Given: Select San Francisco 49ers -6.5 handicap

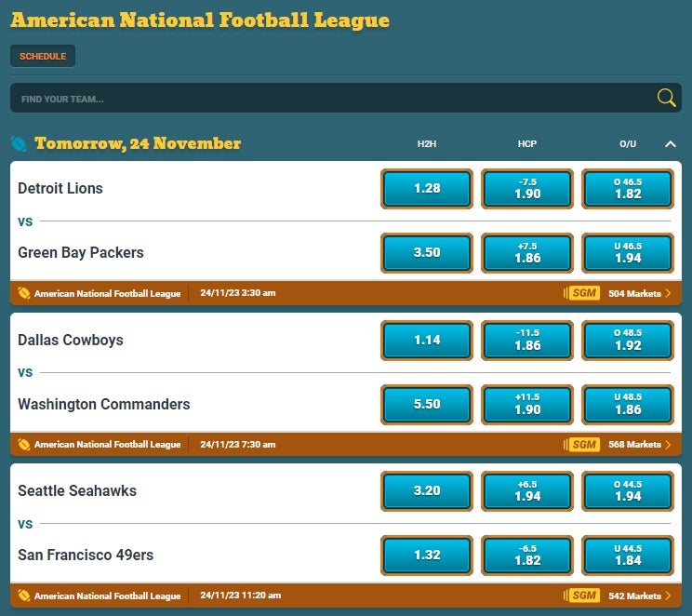Looking at the screenshot, I should (x=527, y=556).
